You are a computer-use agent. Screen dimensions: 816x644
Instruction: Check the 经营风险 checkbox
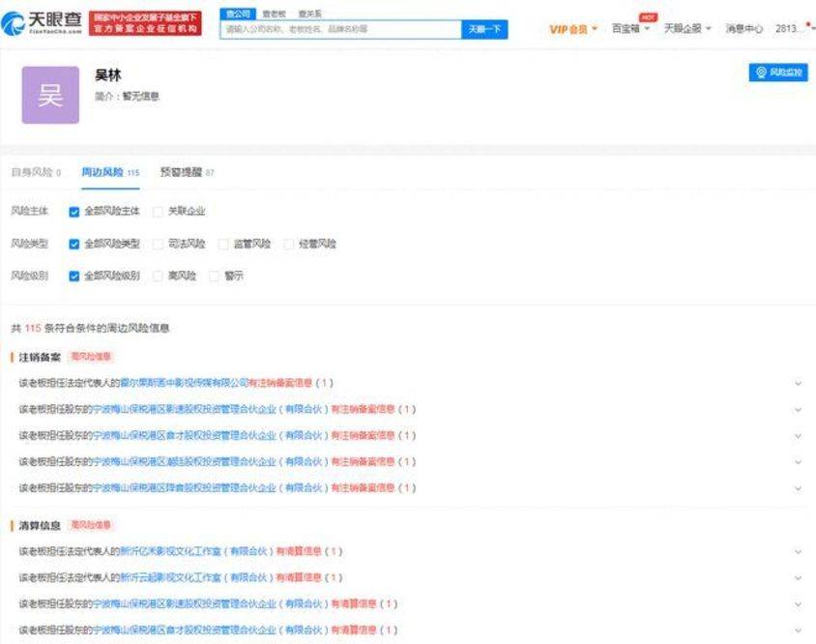pos(288,245)
